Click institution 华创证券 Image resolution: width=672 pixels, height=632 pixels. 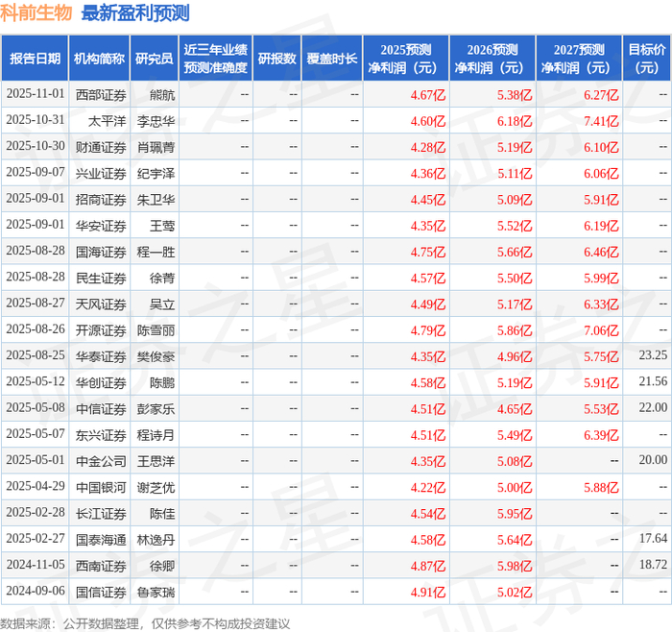(x=101, y=382)
